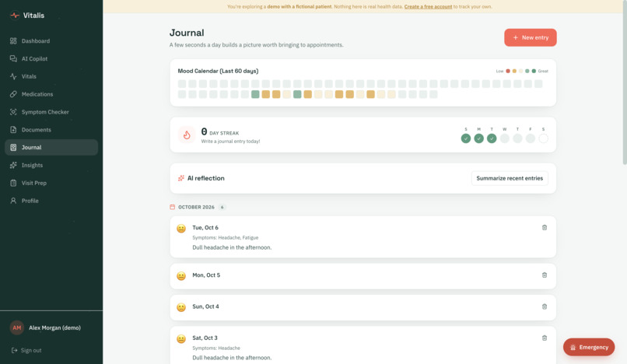Click Summarize recent entries button
627x364 pixels.
(x=510, y=178)
